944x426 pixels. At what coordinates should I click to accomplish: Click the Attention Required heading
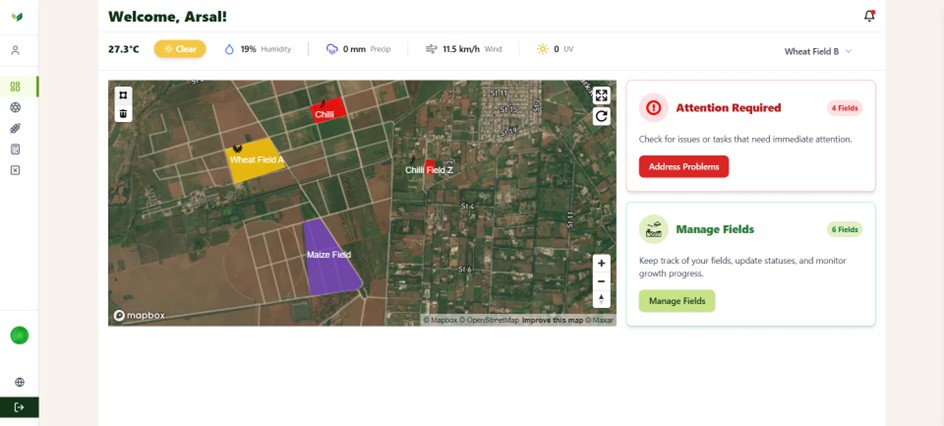pos(728,108)
